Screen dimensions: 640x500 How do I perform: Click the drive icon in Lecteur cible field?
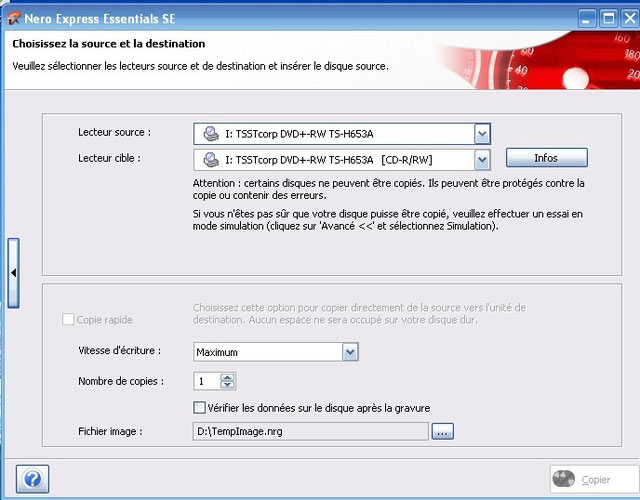pos(211,160)
